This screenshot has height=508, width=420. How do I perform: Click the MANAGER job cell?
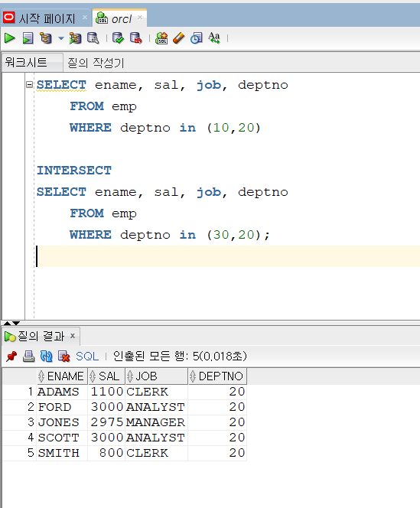[156, 422]
